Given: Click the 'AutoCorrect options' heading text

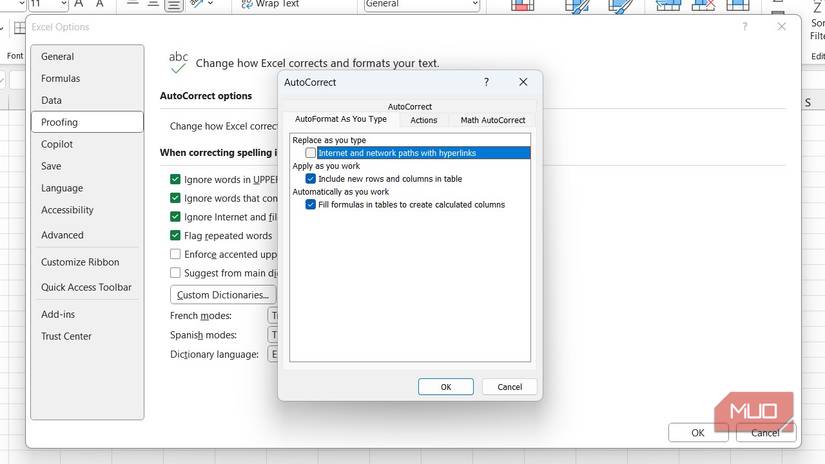Looking at the screenshot, I should (x=206, y=96).
